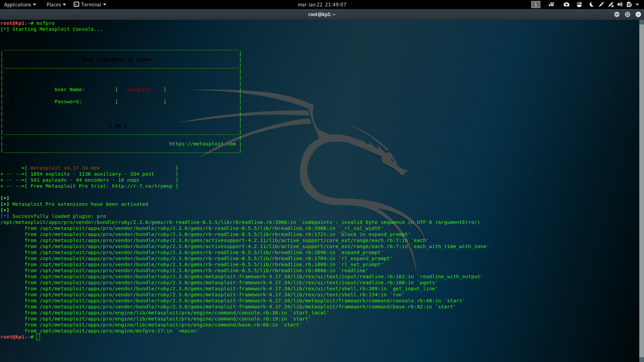Close the root@kp1 terminal window
Image resolution: width=644 pixels, height=362 pixels.
pyautogui.click(x=637, y=14)
